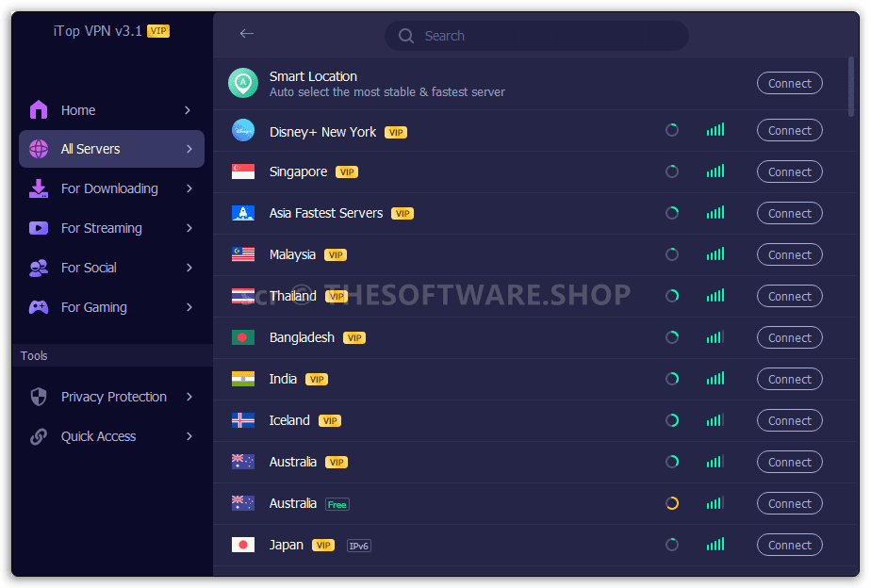871x588 pixels.
Task: Click the IPv6 tag on the Japan row
Action: pos(359,546)
